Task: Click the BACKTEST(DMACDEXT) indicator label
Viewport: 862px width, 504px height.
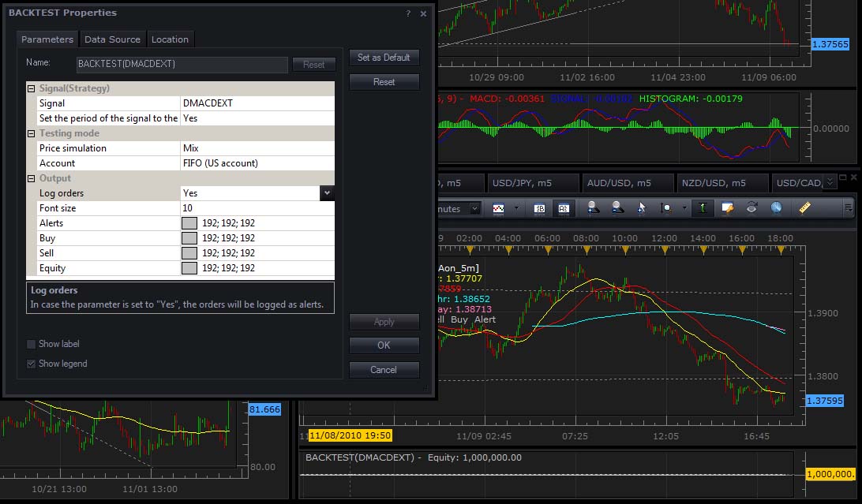Action: [x=359, y=457]
